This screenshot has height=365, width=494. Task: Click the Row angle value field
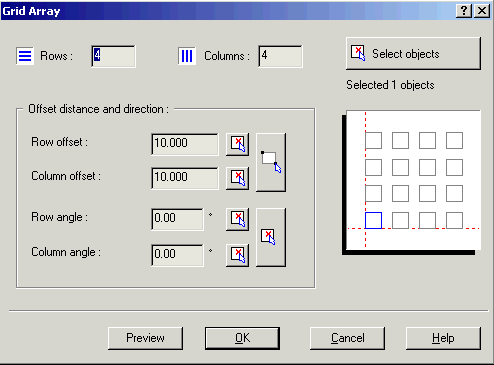[177, 219]
